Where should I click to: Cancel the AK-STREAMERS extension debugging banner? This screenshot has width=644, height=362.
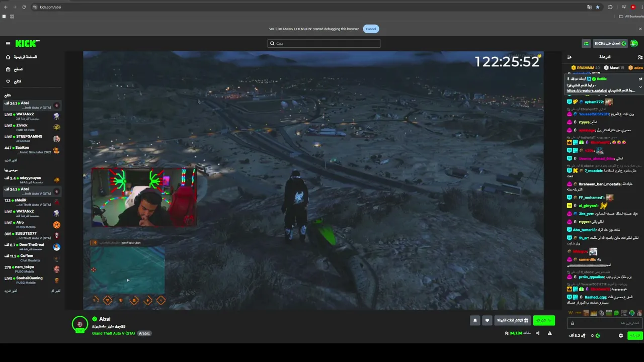[371, 29]
